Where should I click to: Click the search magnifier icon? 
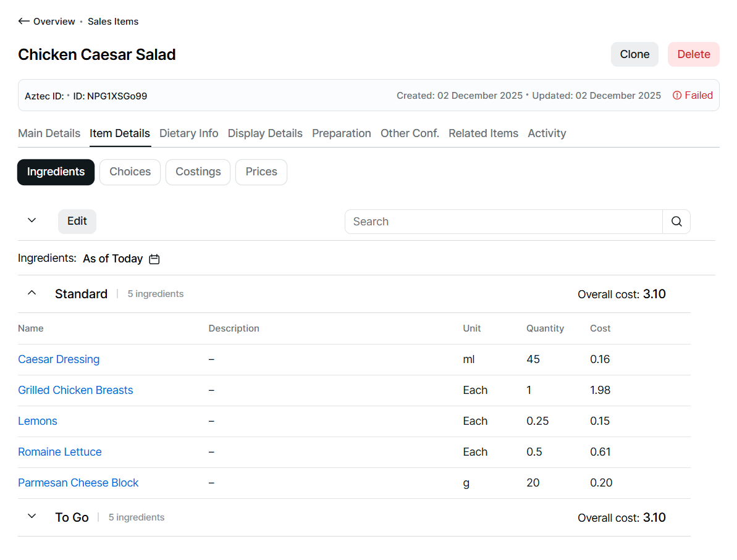(676, 222)
